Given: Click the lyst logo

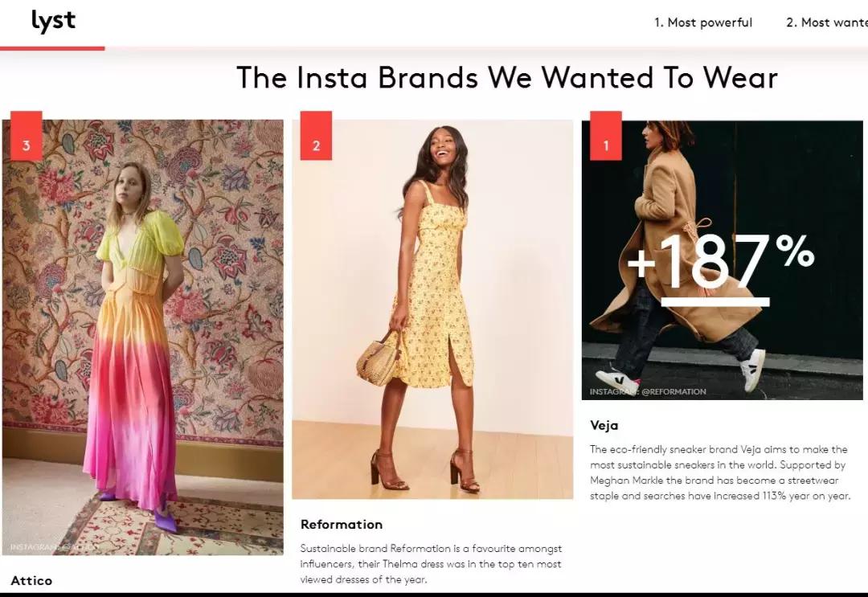Looking at the screenshot, I should [53, 22].
